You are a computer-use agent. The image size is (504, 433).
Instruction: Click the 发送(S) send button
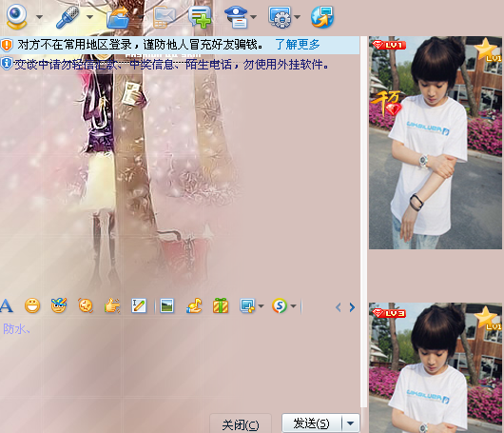[x=312, y=423]
